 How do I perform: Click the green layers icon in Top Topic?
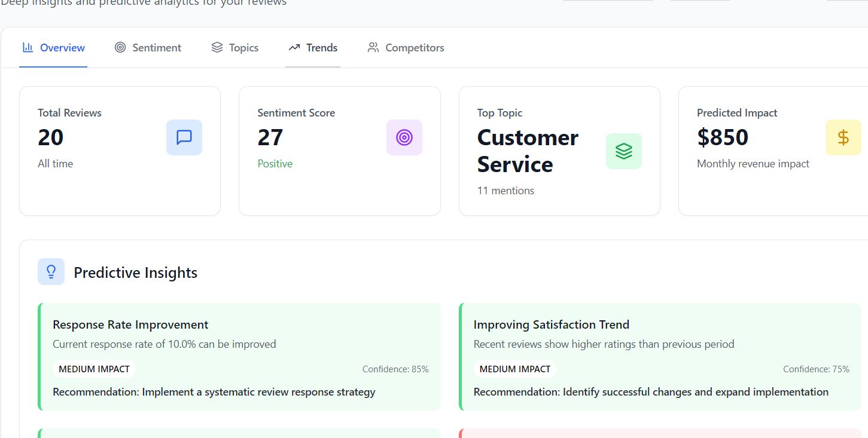coord(624,151)
